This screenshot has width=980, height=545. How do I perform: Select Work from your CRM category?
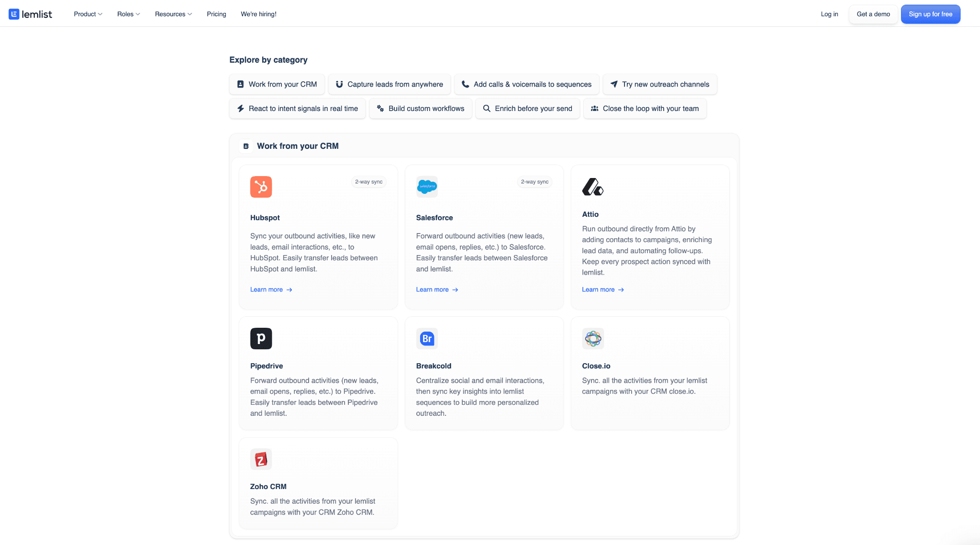(277, 84)
